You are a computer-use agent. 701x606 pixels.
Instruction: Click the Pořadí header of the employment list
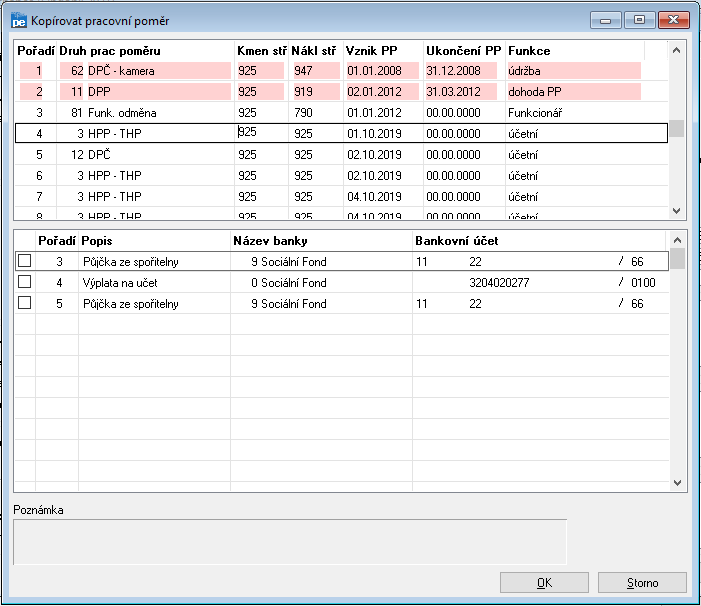(36, 50)
